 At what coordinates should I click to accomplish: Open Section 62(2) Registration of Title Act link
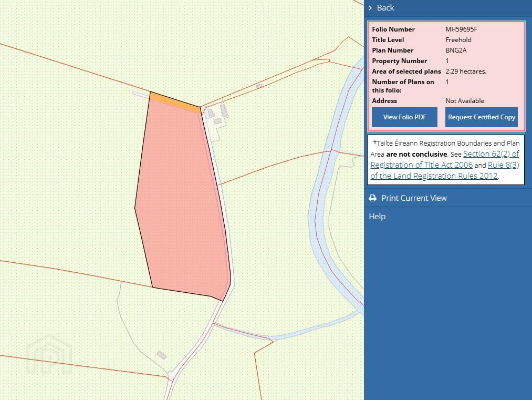(491, 154)
